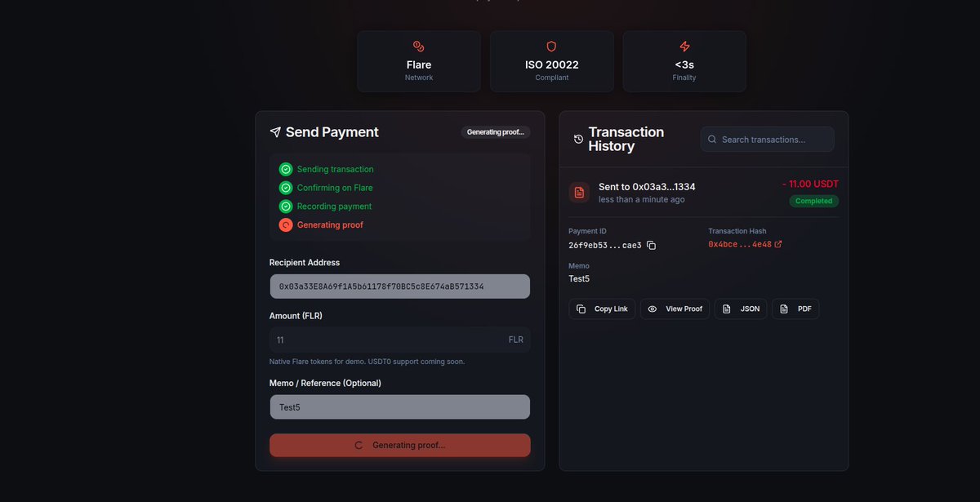Click the Sent to 0x03a3...1334 title

[x=647, y=187]
